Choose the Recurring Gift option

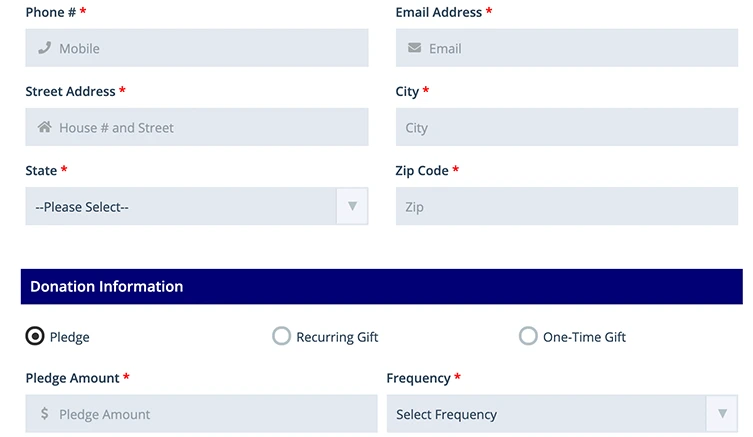[x=282, y=336]
